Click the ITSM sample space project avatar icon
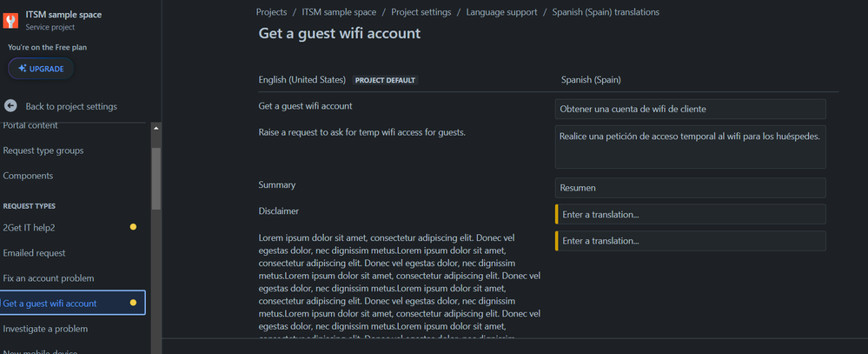Image resolution: width=868 pixels, height=354 pixels. pyautogui.click(x=12, y=20)
